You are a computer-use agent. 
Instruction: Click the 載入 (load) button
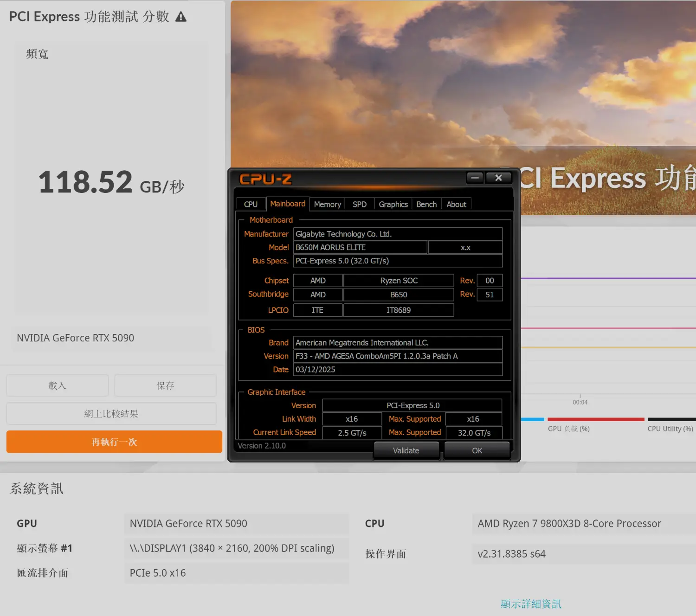58,385
